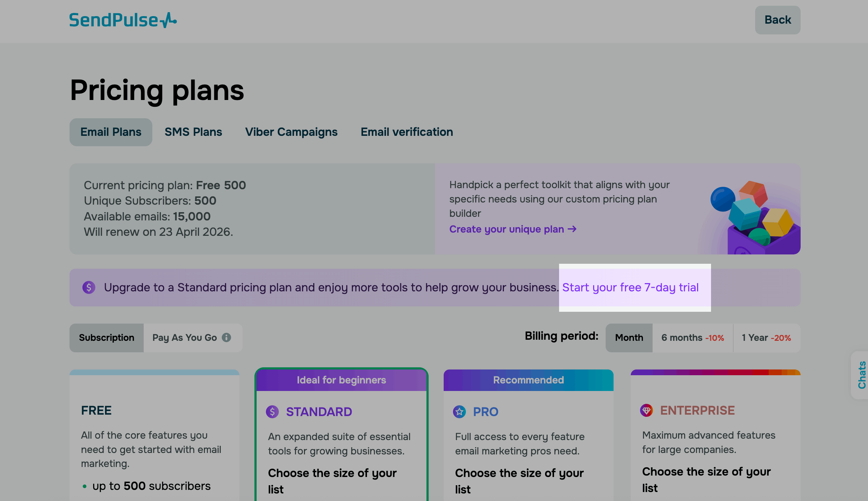Switch to Pay As You Go mode
This screenshot has width=868, height=501.
(185, 338)
